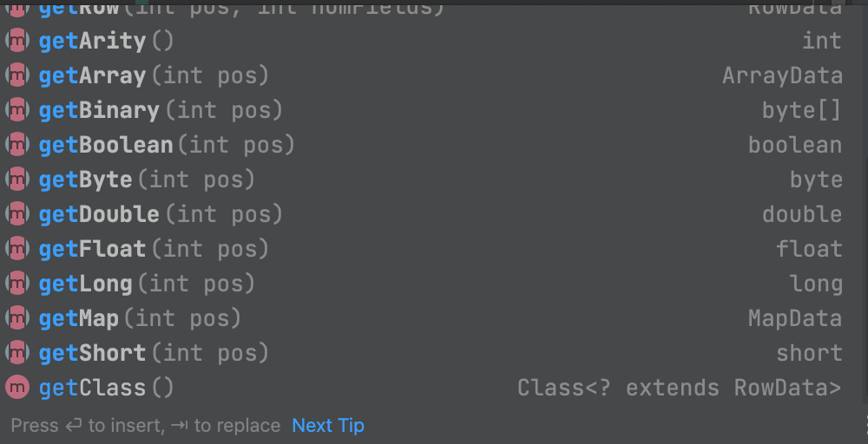
Task: Open the Next Tip link
Action: point(328,425)
